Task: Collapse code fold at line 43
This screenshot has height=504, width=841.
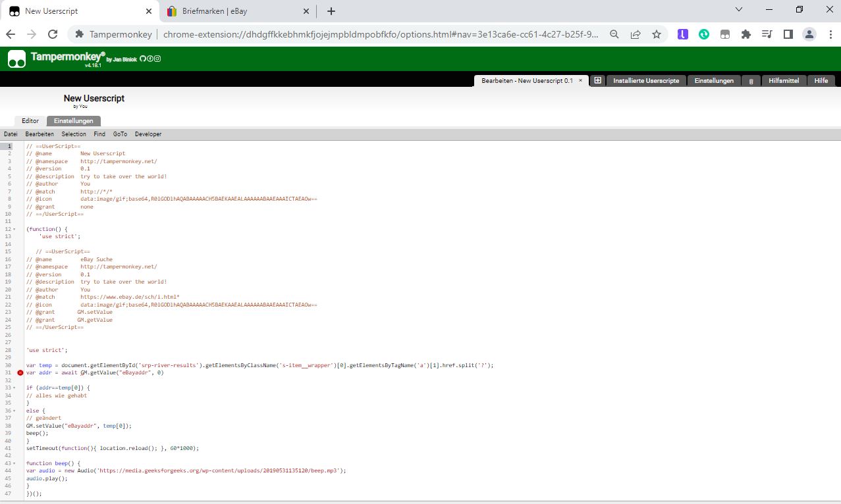Action: pyautogui.click(x=15, y=463)
